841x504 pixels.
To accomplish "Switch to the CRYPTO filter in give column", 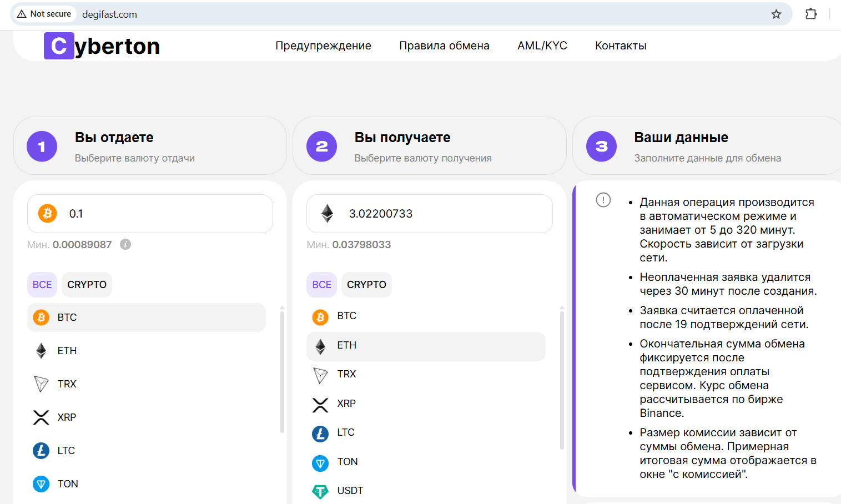I will tap(87, 285).
